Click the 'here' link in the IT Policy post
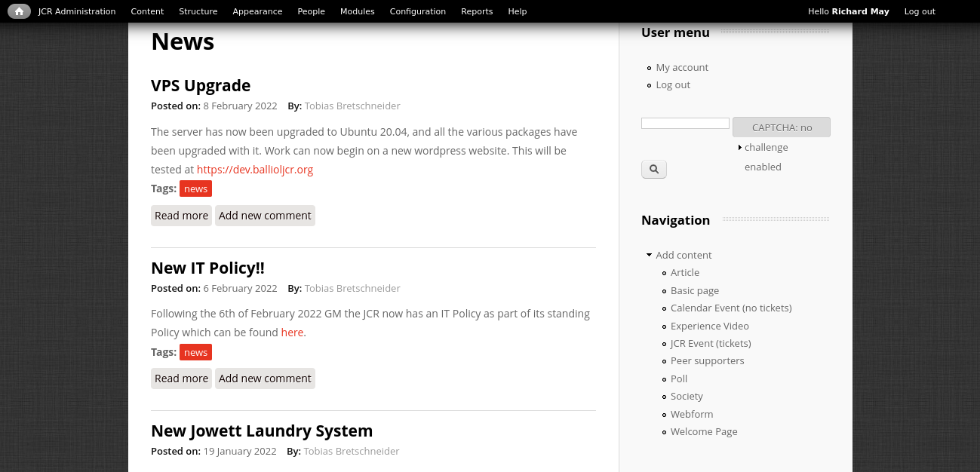The width and height of the screenshot is (980, 472). (292, 332)
